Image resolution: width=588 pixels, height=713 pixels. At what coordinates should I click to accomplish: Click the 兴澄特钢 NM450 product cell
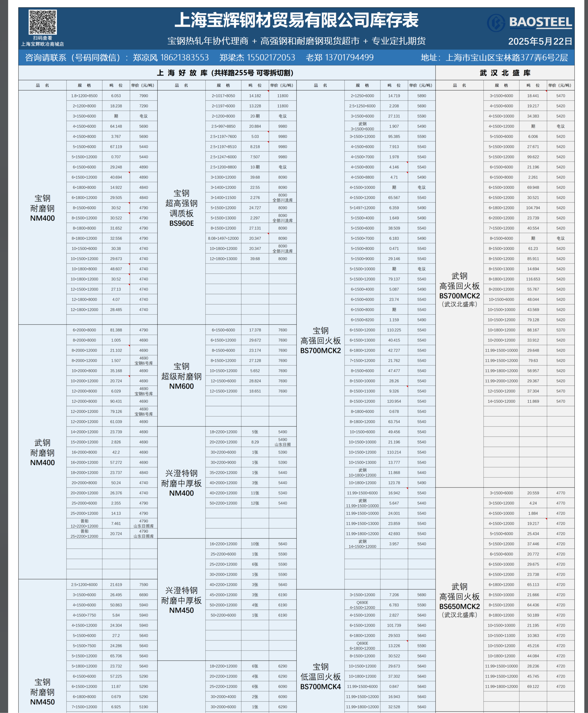click(181, 600)
